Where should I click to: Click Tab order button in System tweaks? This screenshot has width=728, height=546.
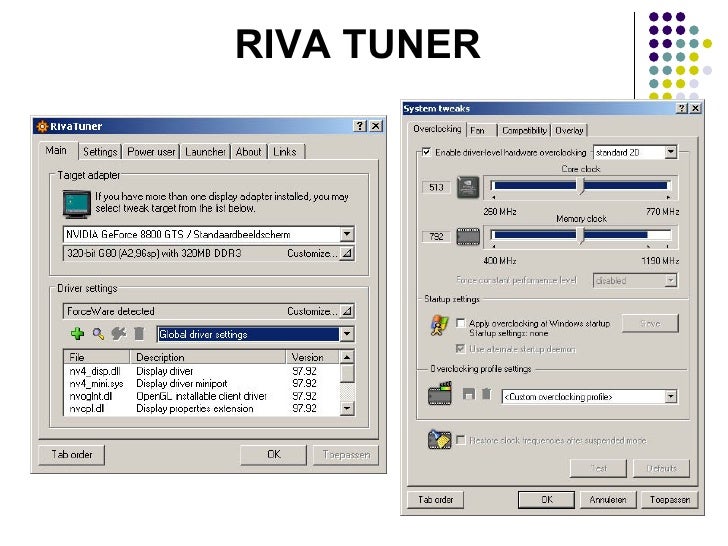tap(436, 500)
